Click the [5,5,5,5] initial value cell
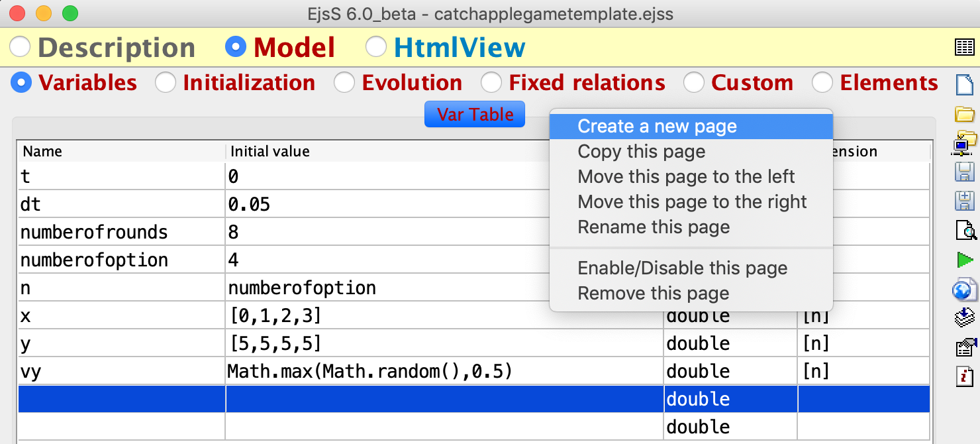The height and width of the screenshot is (444, 980). coord(444,343)
